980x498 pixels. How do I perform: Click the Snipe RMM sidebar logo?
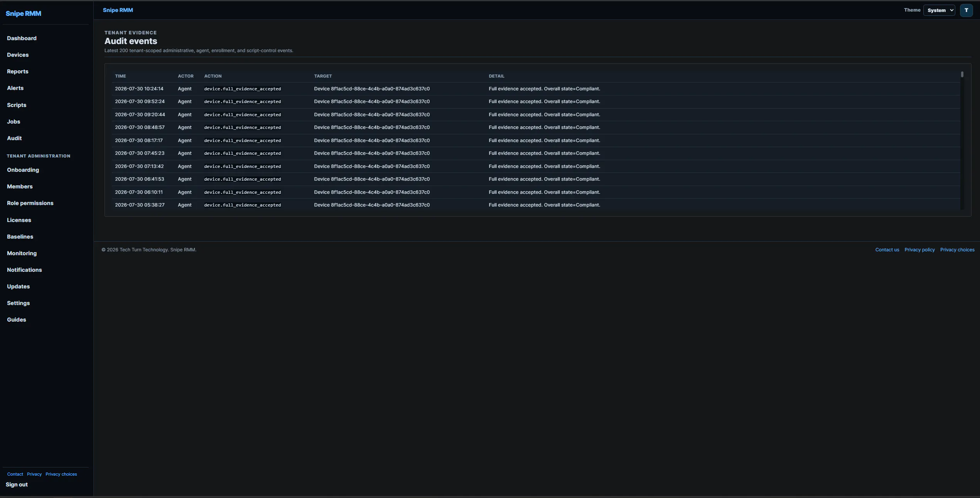pos(24,14)
